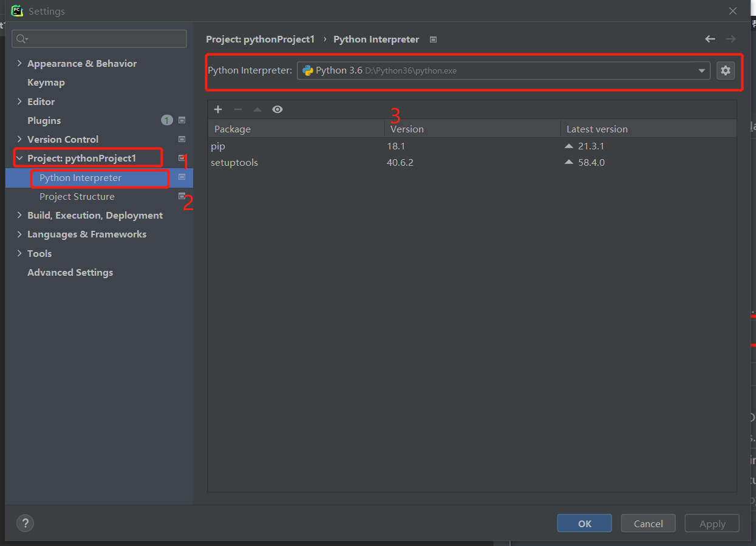
Task: Select the pip package row
Action: [472, 146]
